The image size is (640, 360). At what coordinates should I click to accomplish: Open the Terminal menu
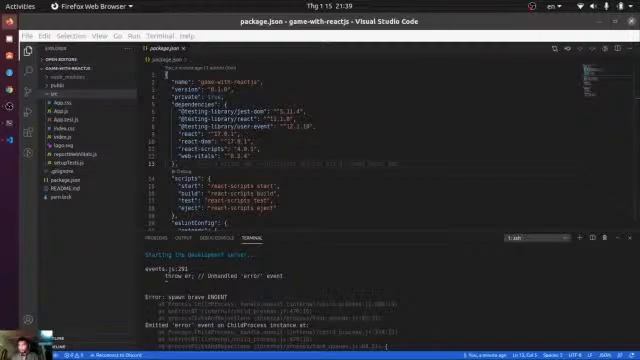(x=160, y=36)
